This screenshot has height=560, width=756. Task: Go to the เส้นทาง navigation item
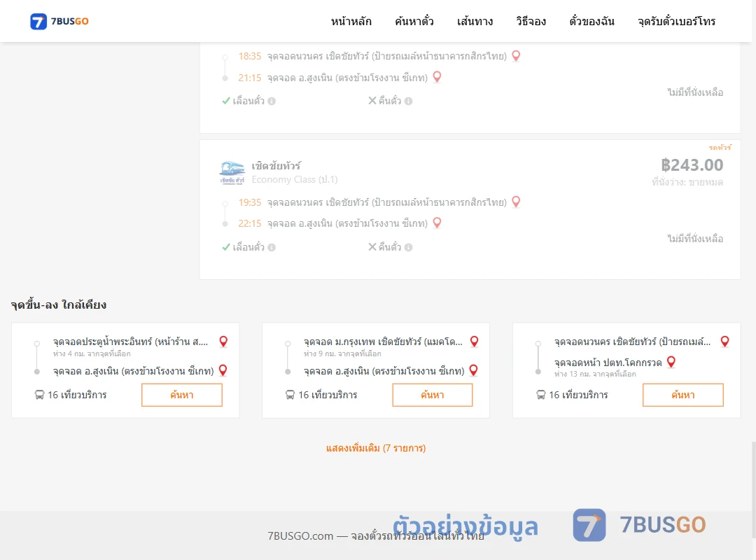coord(475,21)
